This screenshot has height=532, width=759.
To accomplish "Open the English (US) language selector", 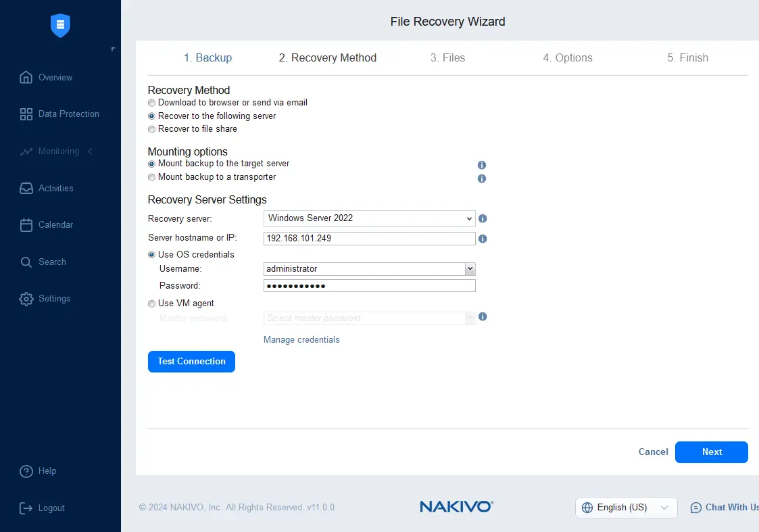I will tap(626, 507).
